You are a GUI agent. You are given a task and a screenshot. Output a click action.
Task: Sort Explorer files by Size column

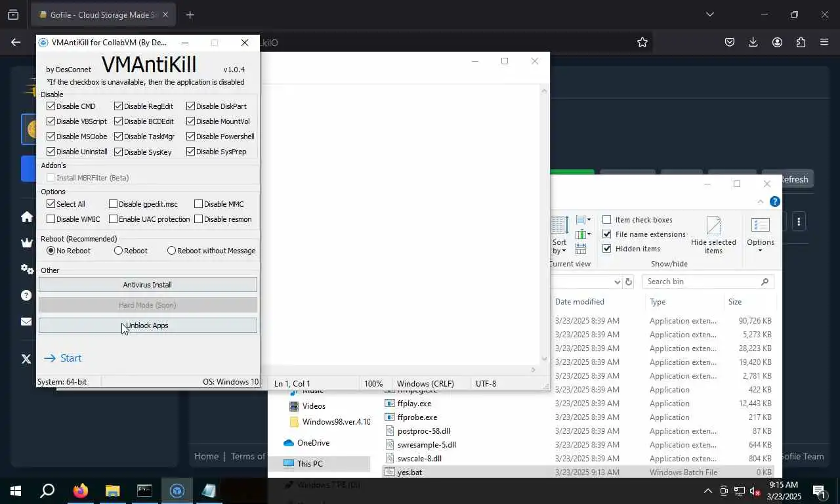click(735, 302)
